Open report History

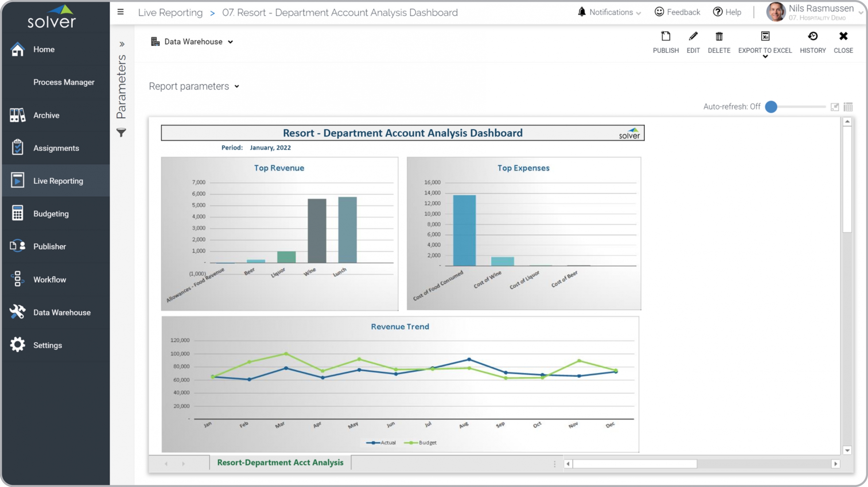812,37
